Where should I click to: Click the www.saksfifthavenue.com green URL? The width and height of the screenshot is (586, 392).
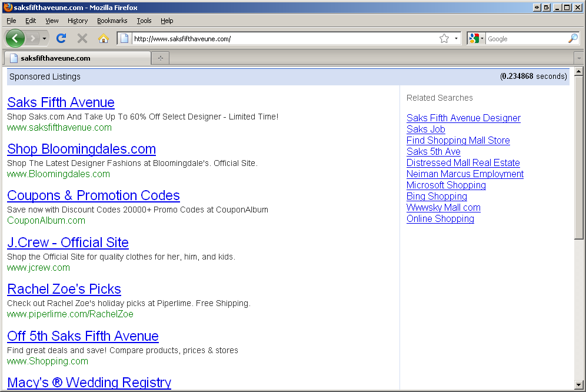(59, 128)
